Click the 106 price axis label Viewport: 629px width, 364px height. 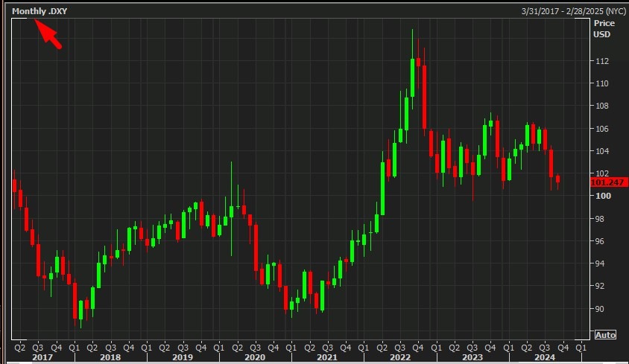point(602,129)
